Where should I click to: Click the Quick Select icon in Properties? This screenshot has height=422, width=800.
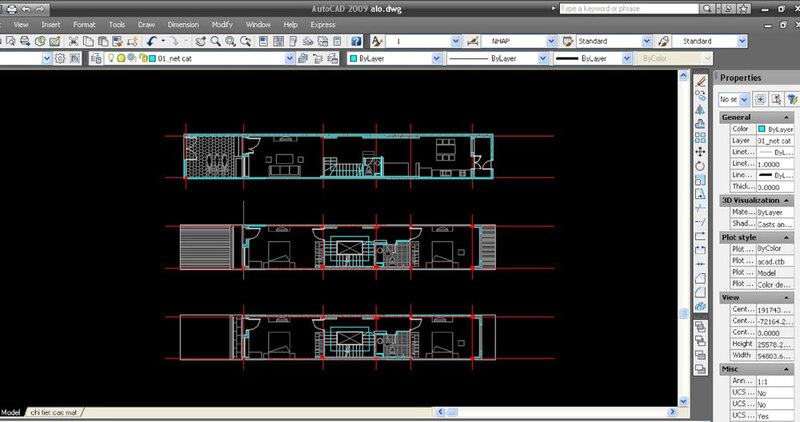[791, 100]
